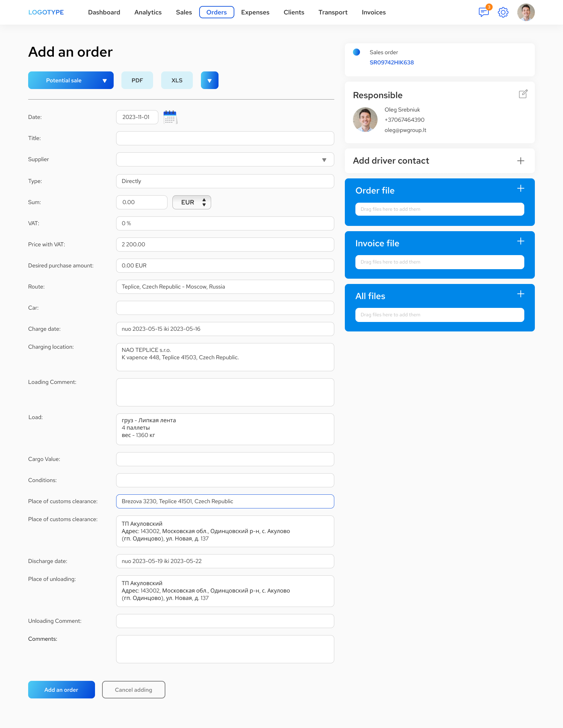Focus the Car input field
The height and width of the screenshot is (728, 563).
[225, 308]
